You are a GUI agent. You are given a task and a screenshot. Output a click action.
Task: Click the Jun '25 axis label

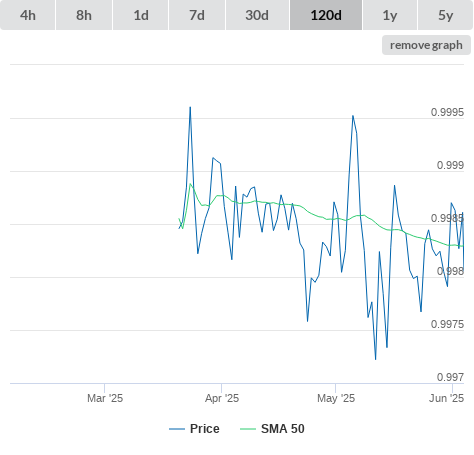point(446,398)
